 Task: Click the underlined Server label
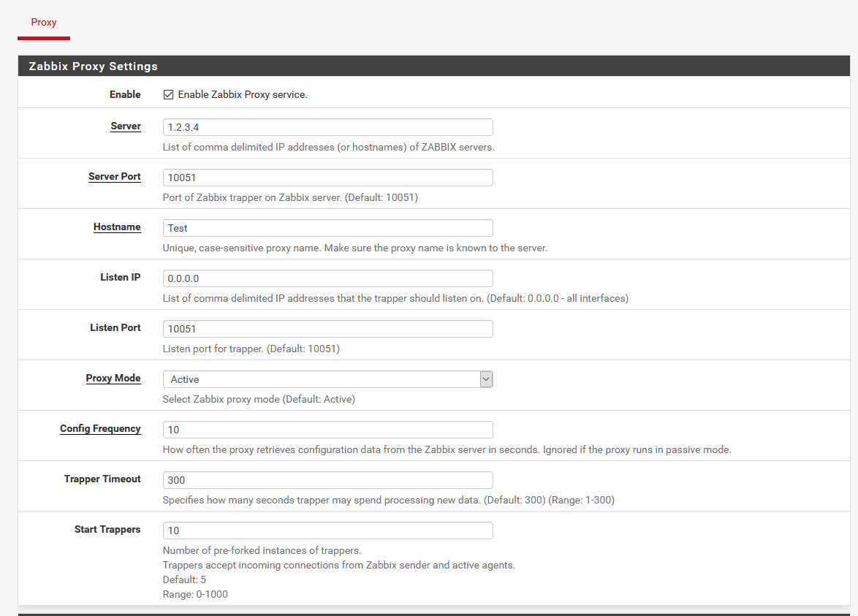pyautogui.click(x=126, y=126)
